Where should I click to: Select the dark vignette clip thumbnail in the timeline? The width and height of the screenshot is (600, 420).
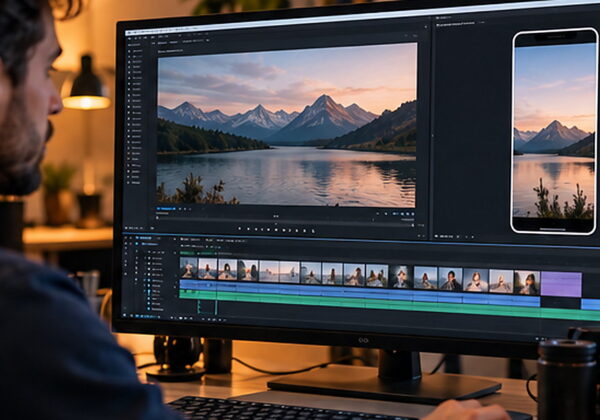400,276
